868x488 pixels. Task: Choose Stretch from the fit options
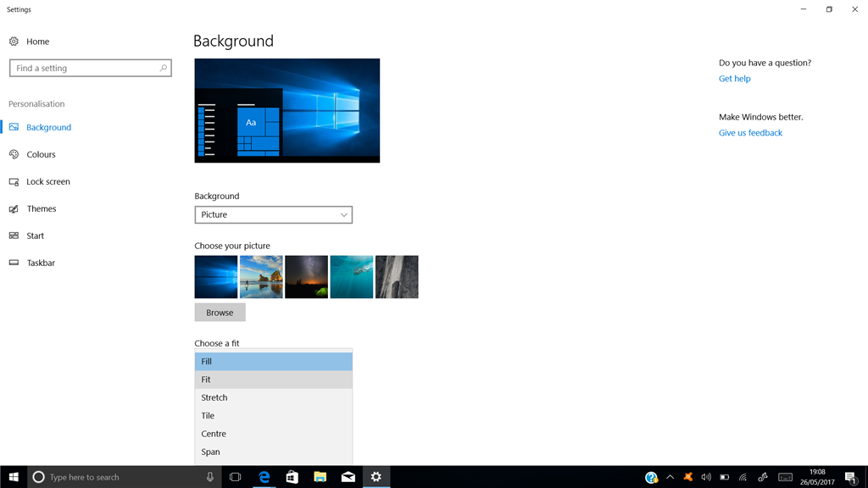click(x=274, y=398)
